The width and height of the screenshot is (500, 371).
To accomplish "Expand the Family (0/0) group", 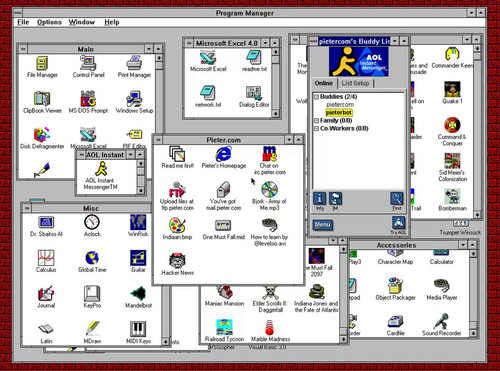I will (316, 121).
